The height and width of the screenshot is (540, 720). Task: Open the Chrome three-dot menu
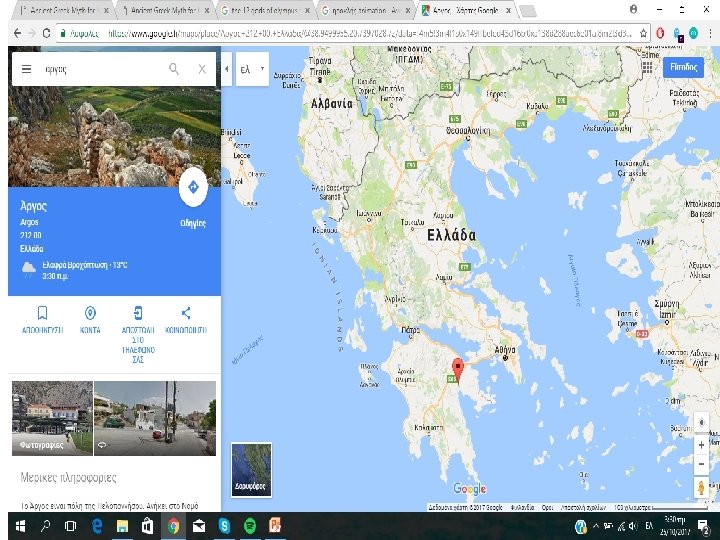(711, 33)
